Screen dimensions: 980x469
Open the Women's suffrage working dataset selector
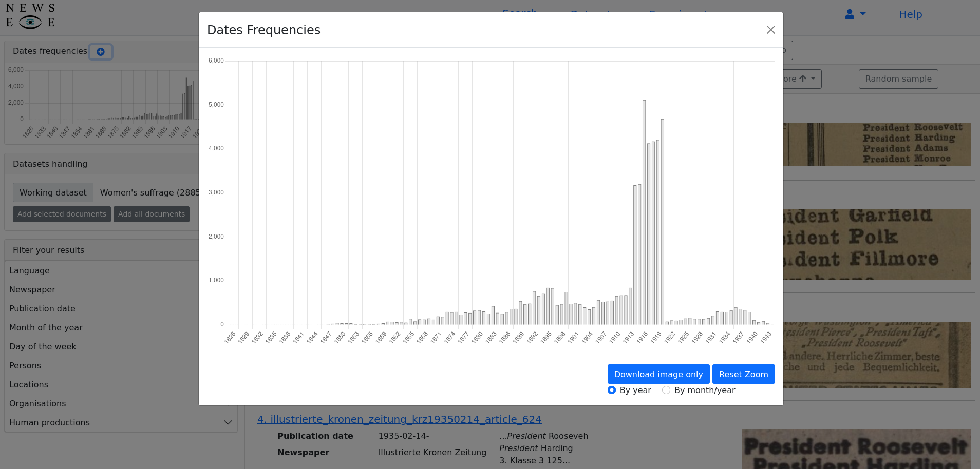click(x=149, y=192)
